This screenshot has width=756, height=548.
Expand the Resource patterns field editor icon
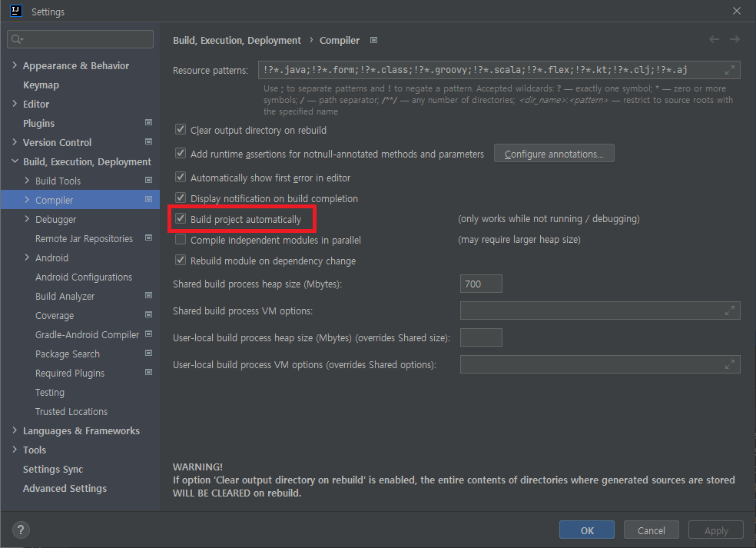730,69
